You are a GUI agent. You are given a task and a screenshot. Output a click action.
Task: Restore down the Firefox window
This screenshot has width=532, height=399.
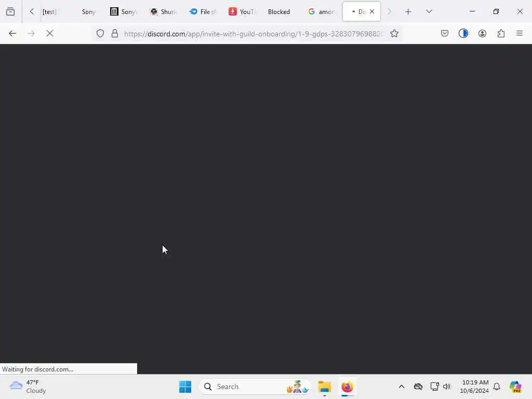pos(496,11)
